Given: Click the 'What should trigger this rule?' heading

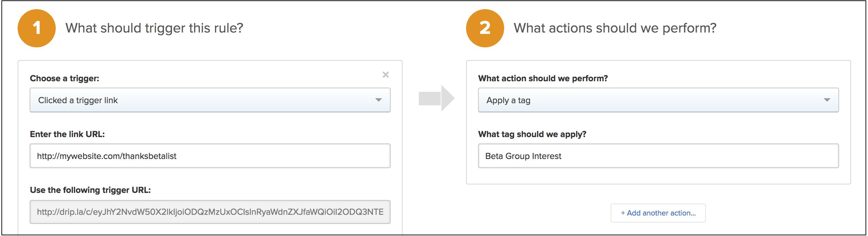Looking at the screenshot, I should pos(154,28).
